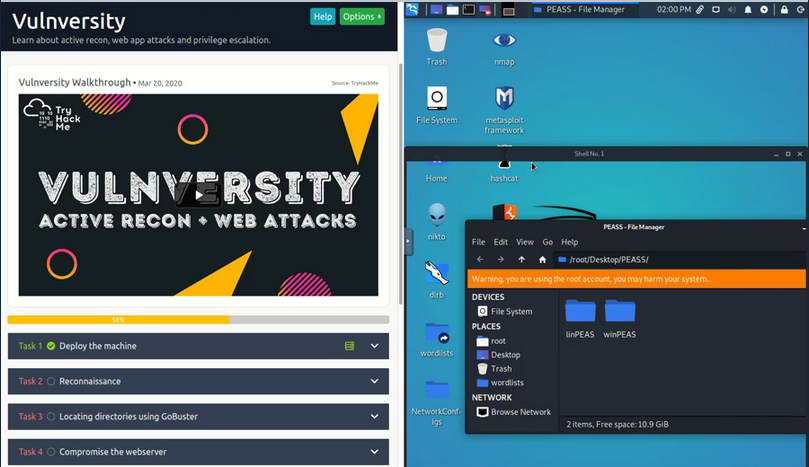Viewport: 809px width, 467px height.
Task: Select wordlists in Places sidebar
Action: pyautogui.click(x=500, y=383)
